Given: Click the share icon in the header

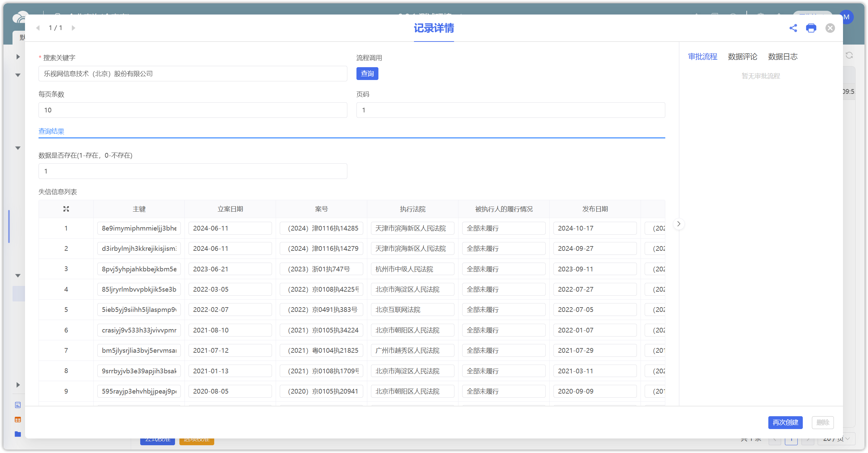Looking at the screenshot, I should pos(793,28).
